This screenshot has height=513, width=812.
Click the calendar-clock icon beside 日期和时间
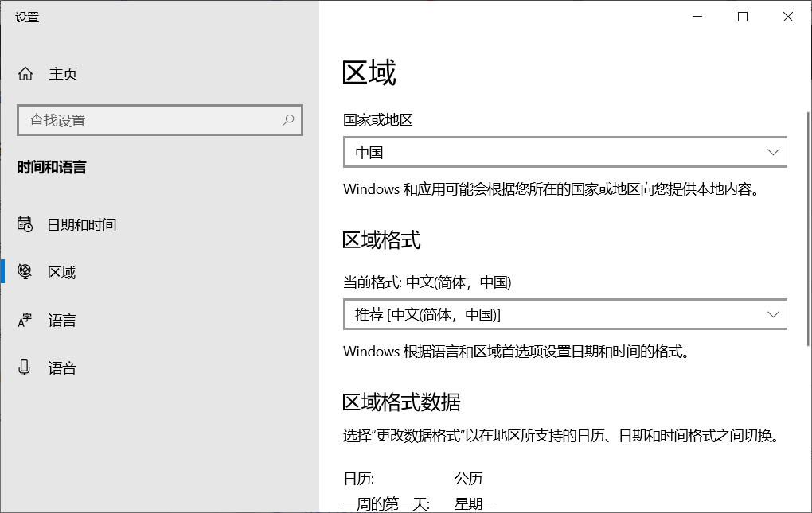click(25, 225)
